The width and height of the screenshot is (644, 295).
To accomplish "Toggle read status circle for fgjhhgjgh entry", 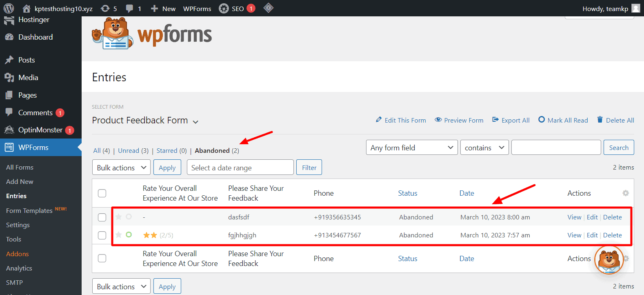I will tap(129, 235).
